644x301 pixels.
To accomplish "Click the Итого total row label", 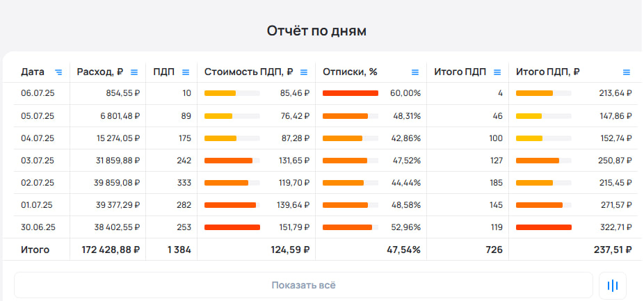I will click(x=35, y=249).
